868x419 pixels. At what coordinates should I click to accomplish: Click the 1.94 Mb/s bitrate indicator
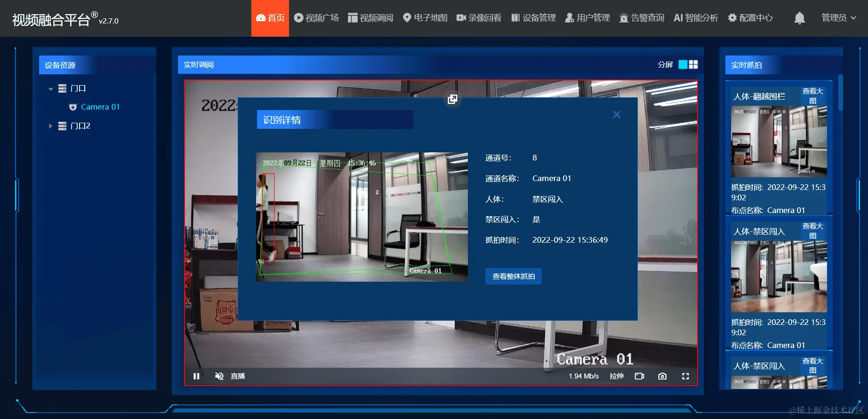coord(584,376)
